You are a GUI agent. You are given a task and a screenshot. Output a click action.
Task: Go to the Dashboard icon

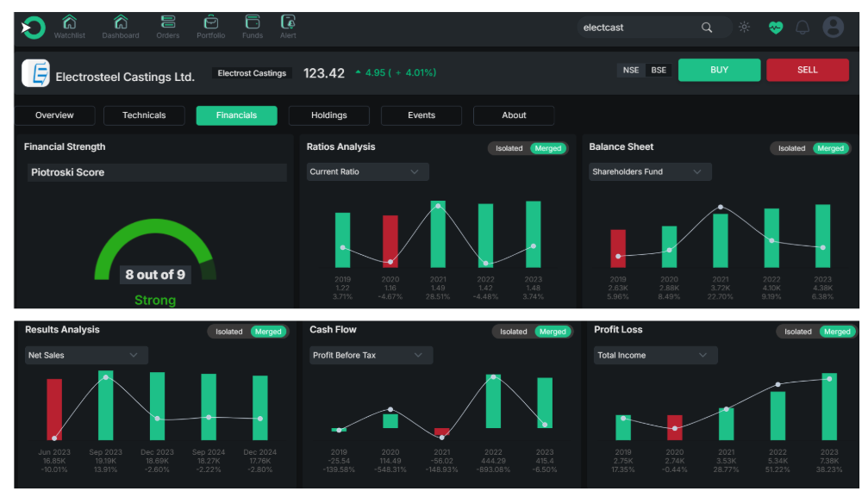pos(121,22)
